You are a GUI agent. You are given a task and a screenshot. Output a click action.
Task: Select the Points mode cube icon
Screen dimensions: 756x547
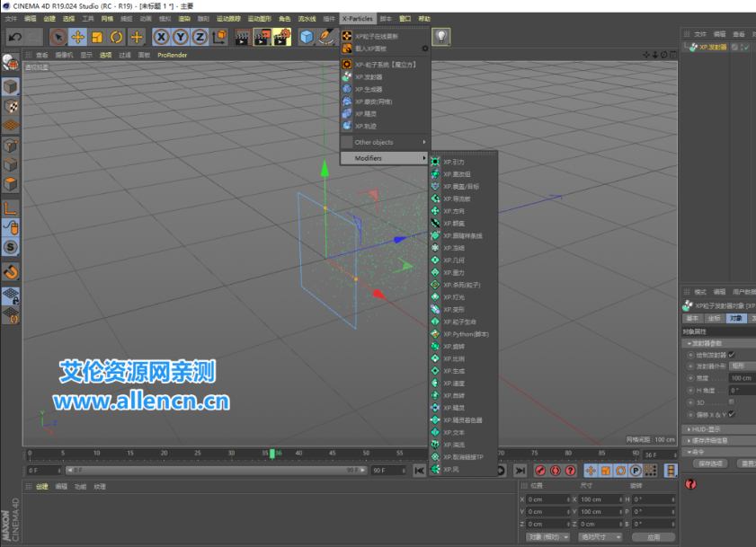[11, 146]
